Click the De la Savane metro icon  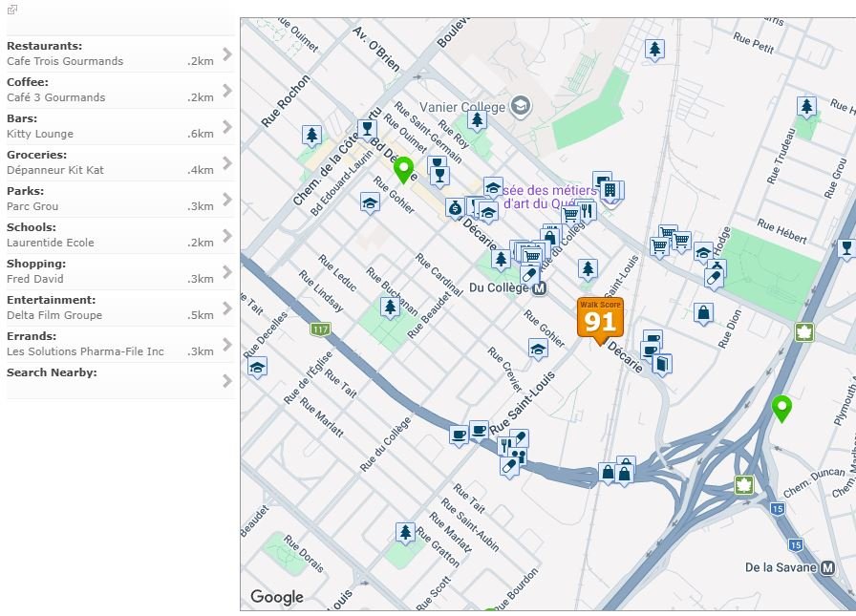(x=827, y=568)
